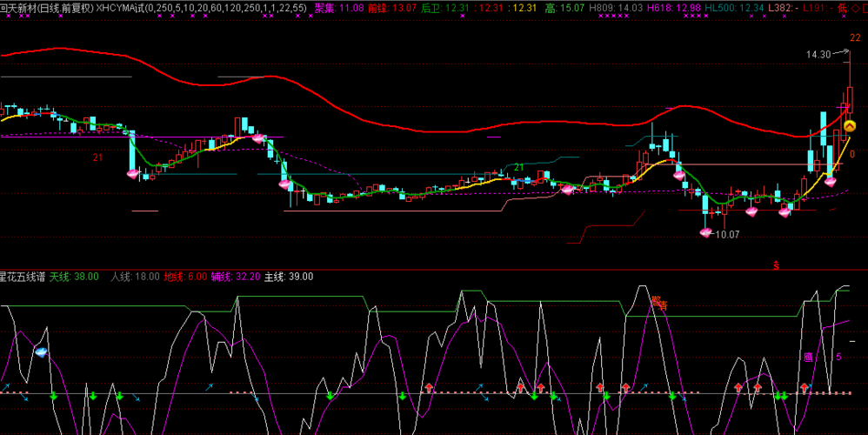Click the magenta 5 label in indicator panel
The width and height of the screenshot is (868, 435).
click(x=838, y=357)
